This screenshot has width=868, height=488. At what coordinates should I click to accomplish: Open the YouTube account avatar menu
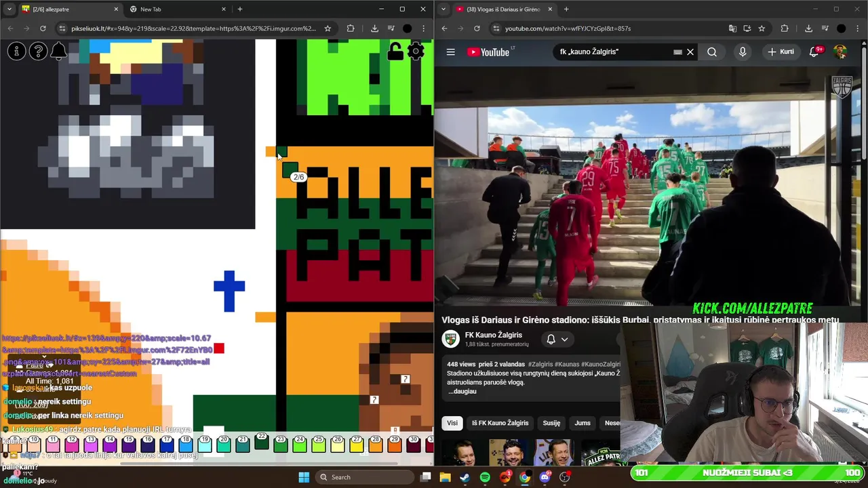[x=840, y=52]
